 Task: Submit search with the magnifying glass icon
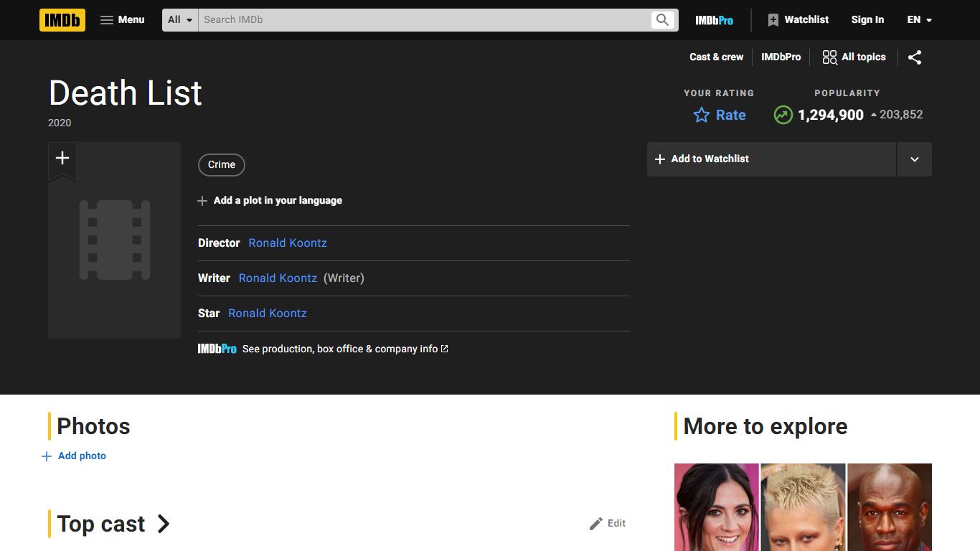point(663,20)
